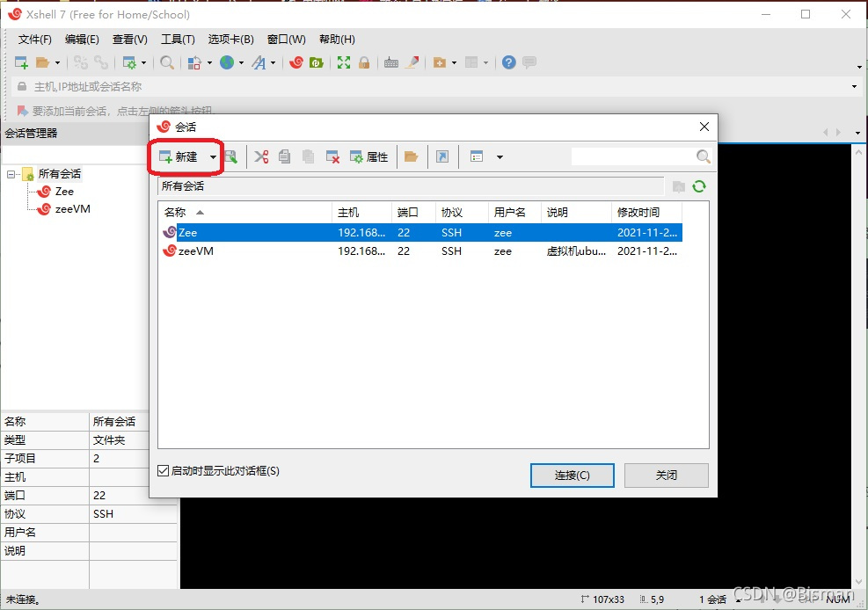Click the 关闭 button

(x=666, y=475)
